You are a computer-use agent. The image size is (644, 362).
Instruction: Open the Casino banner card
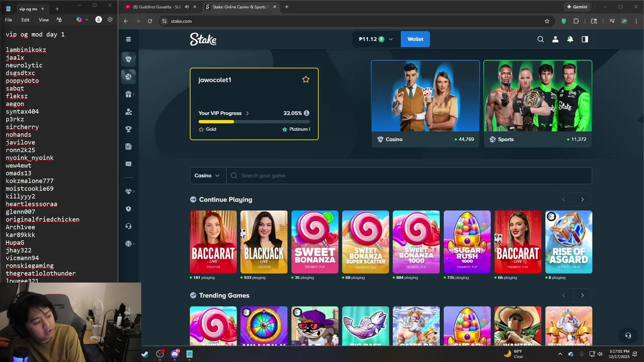[426, 104]
